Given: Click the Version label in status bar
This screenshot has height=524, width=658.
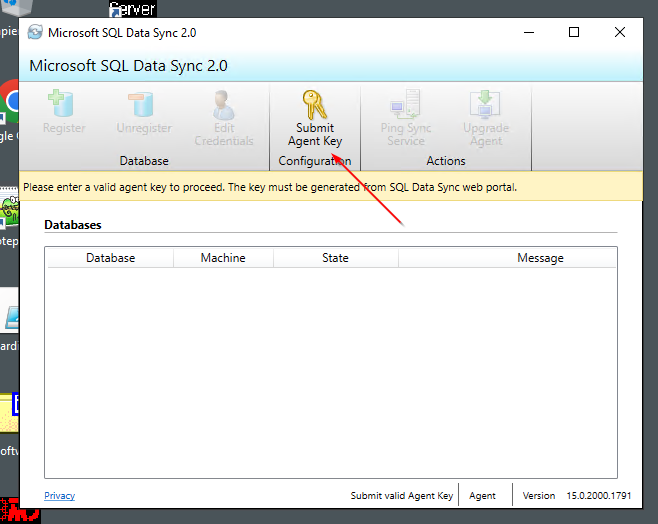Looking at the screenshot, I should point(538,495).
